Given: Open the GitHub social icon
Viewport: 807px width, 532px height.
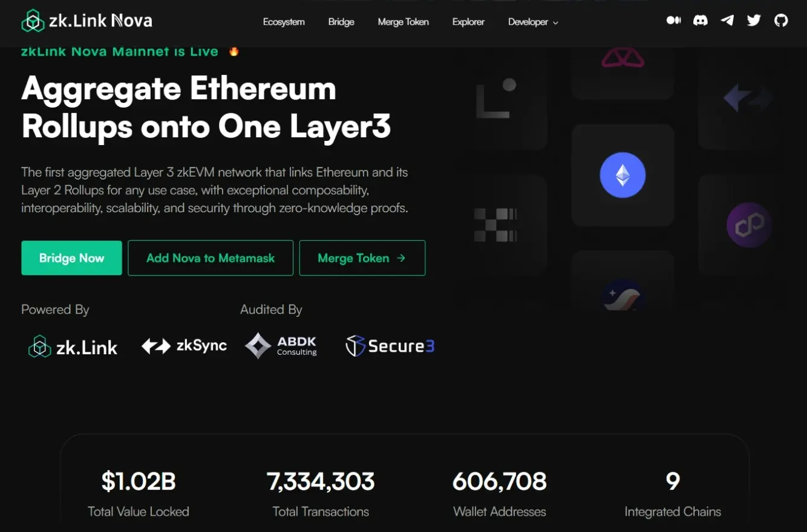Looking at the screenshot, I should [781, 21].
